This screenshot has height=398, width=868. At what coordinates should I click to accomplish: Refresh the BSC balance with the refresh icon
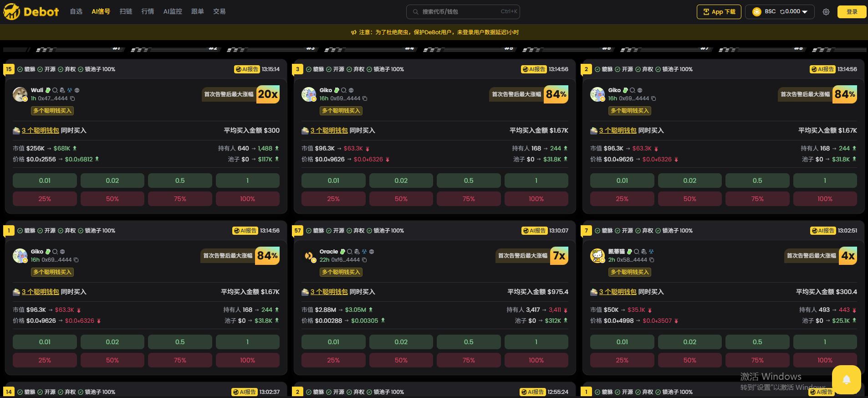click(782, 12)
